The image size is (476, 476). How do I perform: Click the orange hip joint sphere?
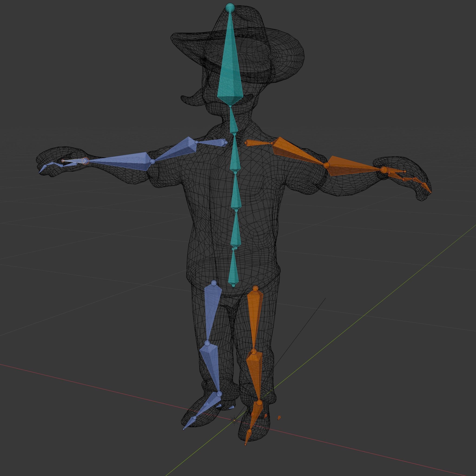point(255,288)
